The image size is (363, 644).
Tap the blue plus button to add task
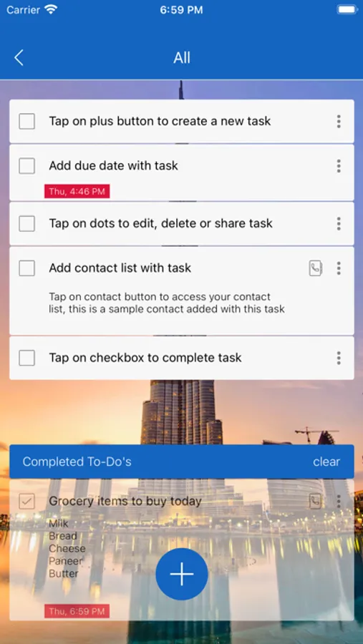[182, 574]
